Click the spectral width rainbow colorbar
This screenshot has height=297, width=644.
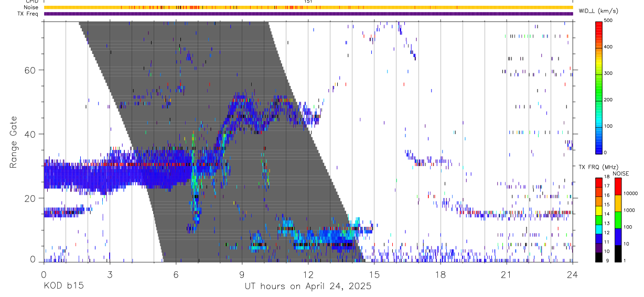point(599,87)
